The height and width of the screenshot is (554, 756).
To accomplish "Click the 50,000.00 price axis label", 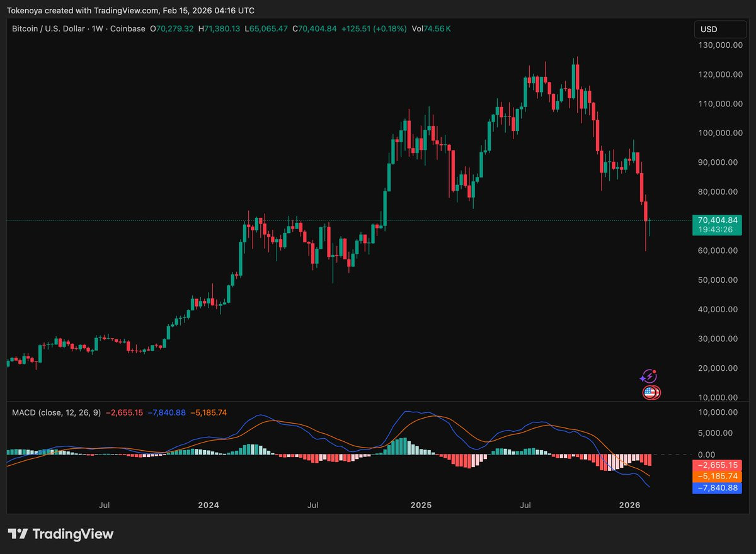I will [719, 280].
